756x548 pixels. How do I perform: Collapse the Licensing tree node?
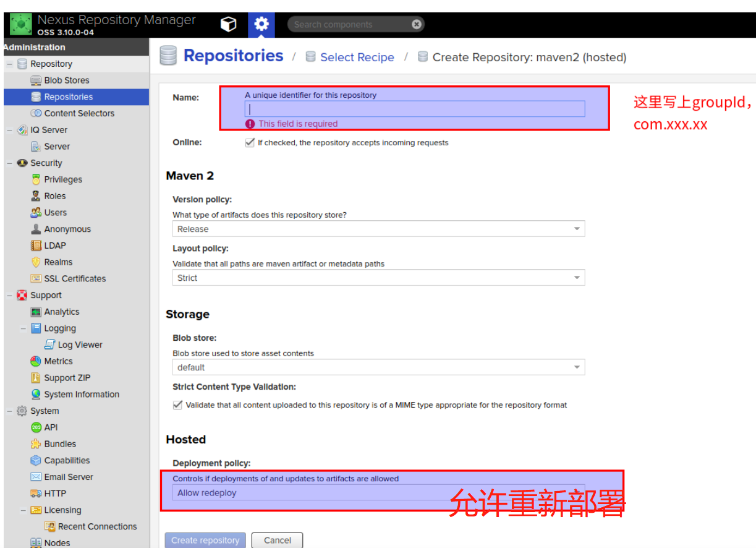(23, 510)
